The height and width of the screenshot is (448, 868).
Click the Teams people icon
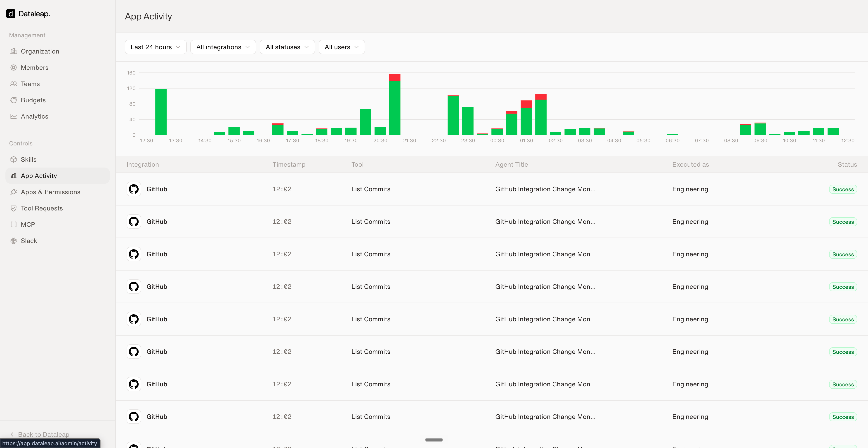coord(14,84)
